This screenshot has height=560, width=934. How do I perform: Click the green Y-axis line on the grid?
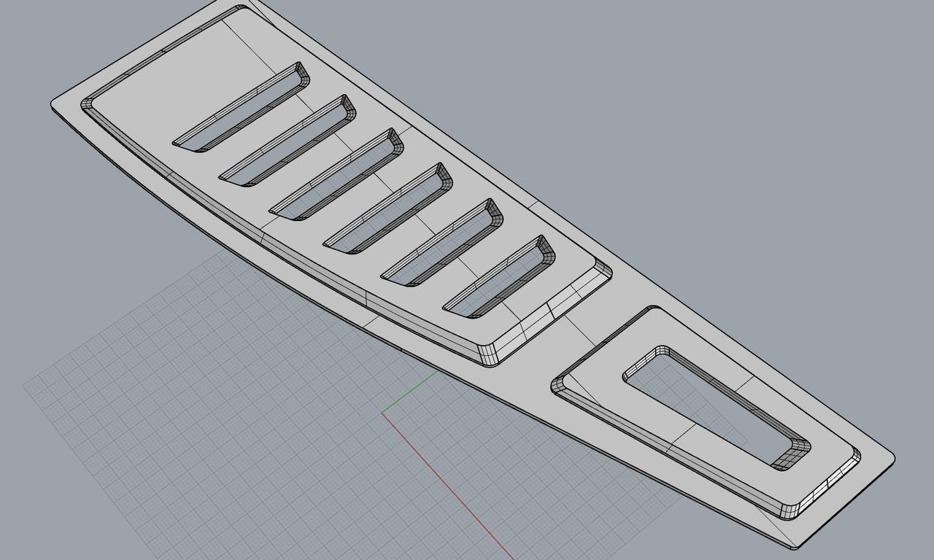[411, 392]
